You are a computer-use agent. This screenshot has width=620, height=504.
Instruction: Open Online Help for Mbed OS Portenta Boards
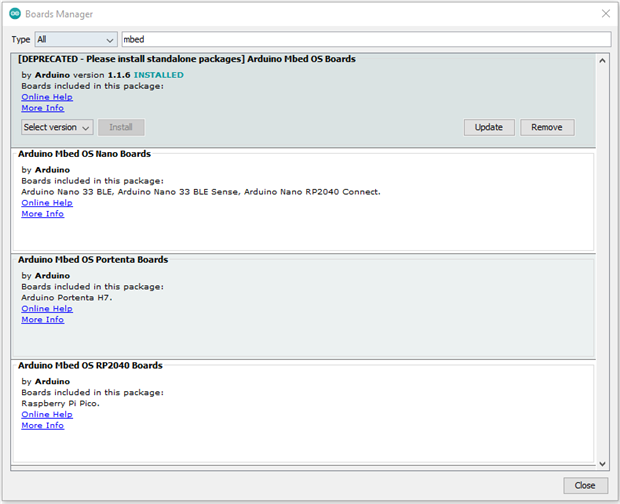coord(47,308)
